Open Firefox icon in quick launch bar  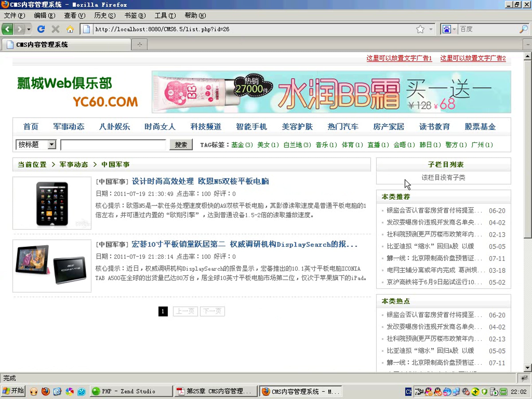click(45, 391)
